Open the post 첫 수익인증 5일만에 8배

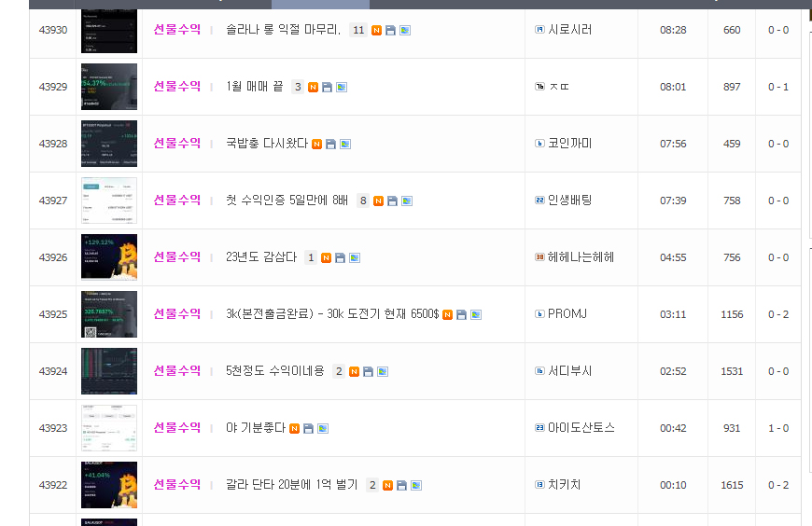pyautogui.click(x=287, y=201)
